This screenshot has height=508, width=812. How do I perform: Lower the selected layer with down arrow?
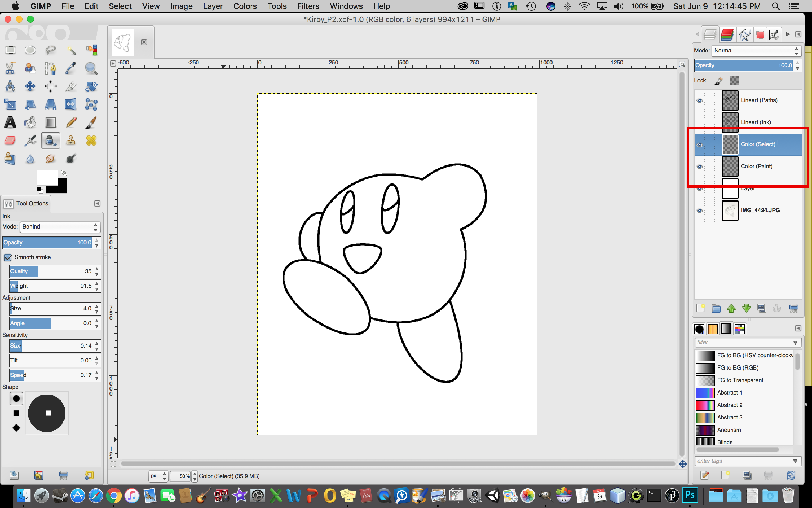coord(746,308)
